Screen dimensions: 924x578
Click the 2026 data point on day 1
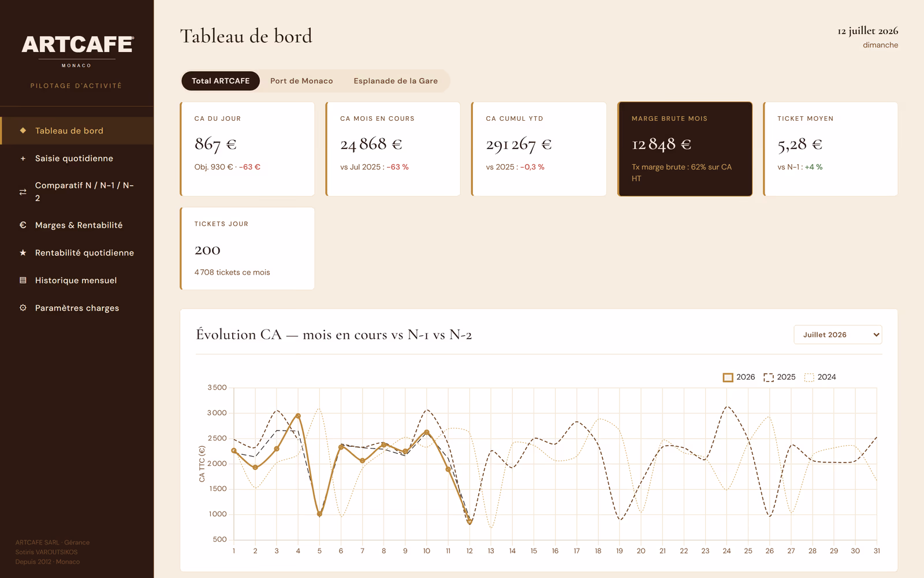pos(234,450)
